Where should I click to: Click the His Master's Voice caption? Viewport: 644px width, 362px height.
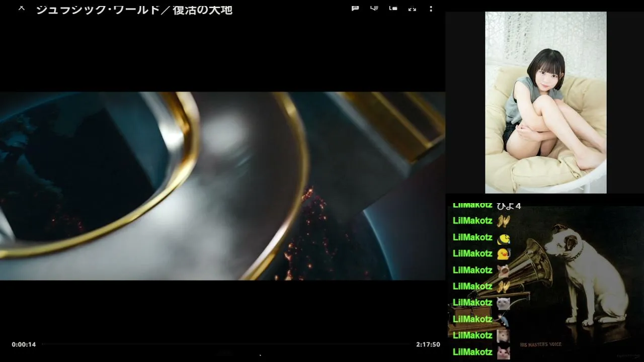coord(541,344)
